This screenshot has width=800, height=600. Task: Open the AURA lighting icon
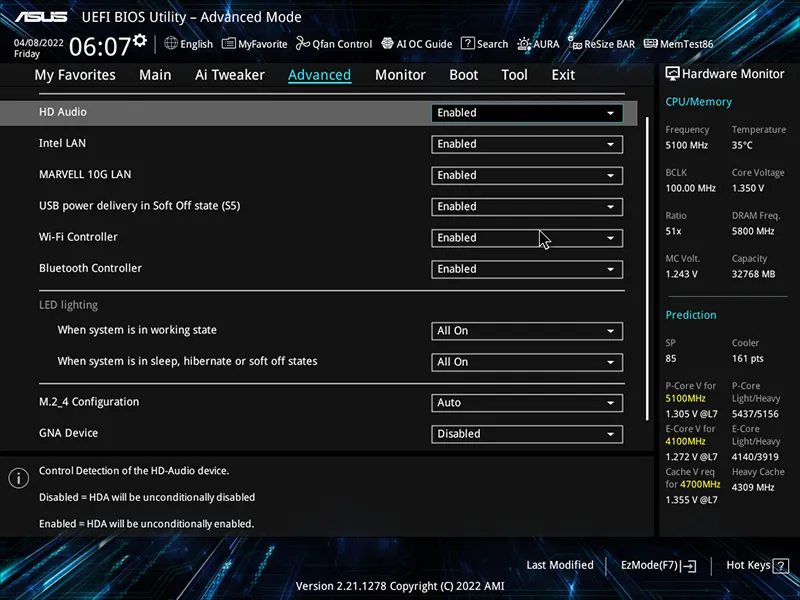pos(524,44)
